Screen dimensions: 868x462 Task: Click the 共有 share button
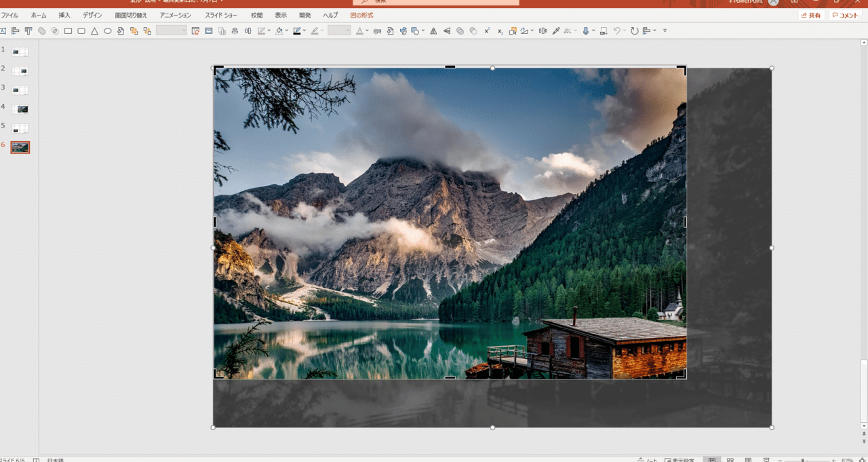click(x=811, y=15)
